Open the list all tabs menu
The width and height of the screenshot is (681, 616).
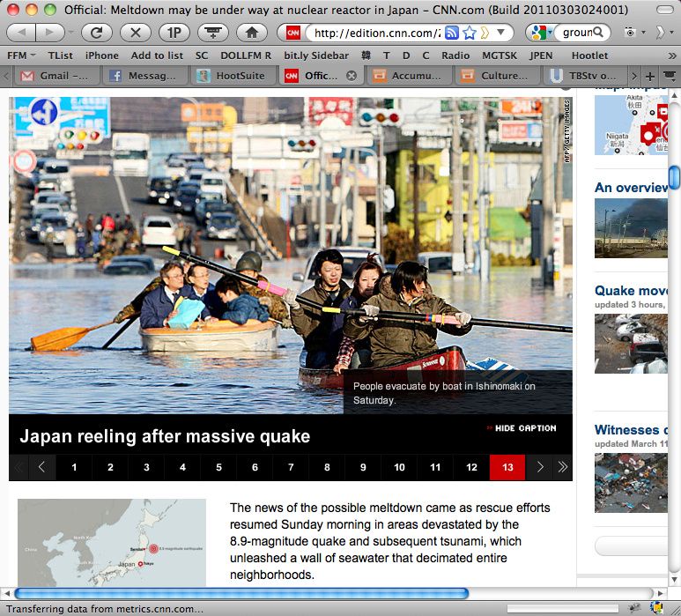(x=670, y=76)
